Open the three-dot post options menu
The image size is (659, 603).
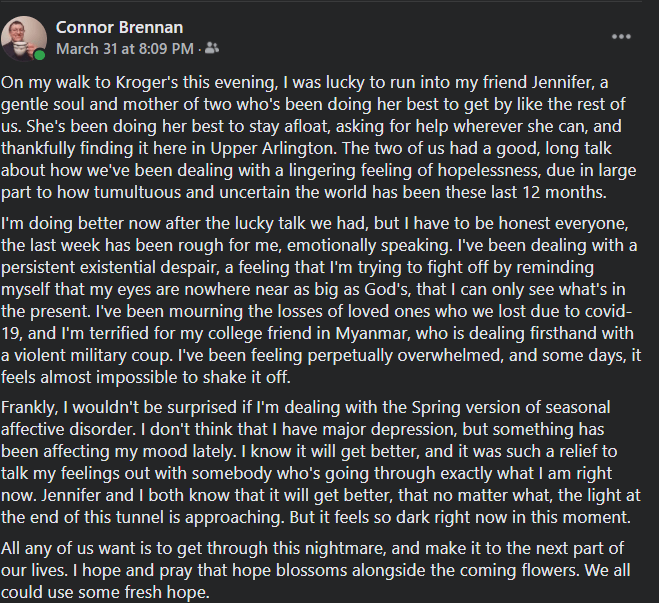(621, 36)
